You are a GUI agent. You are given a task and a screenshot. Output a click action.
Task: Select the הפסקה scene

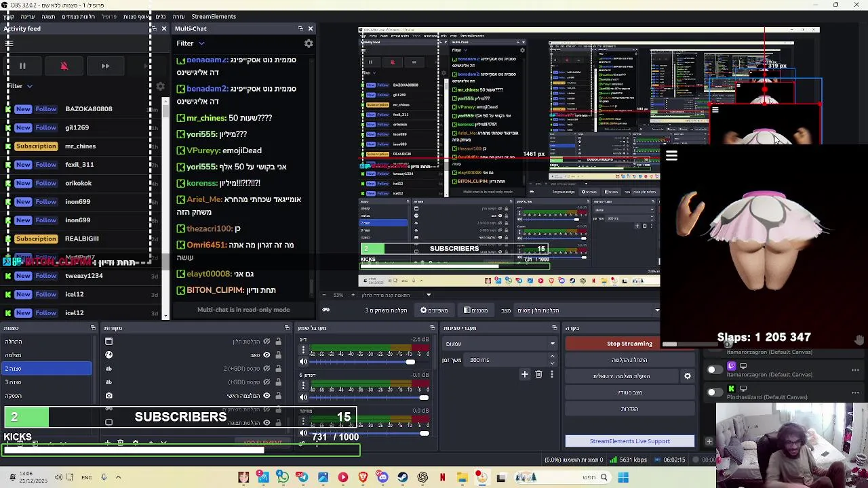(47, 396)
